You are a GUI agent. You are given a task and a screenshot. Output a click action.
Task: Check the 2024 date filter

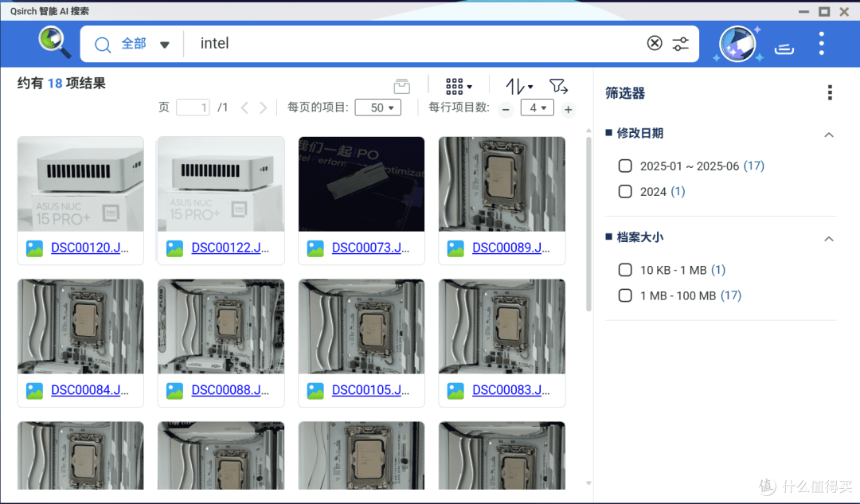pyautogui.click(x=625, y=191)
